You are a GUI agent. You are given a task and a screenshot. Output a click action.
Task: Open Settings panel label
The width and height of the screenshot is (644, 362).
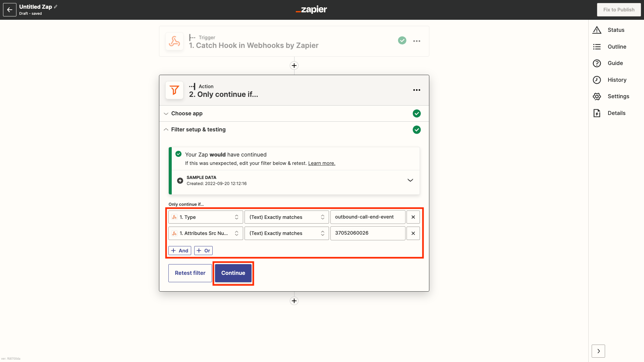[x=618, y=97]
